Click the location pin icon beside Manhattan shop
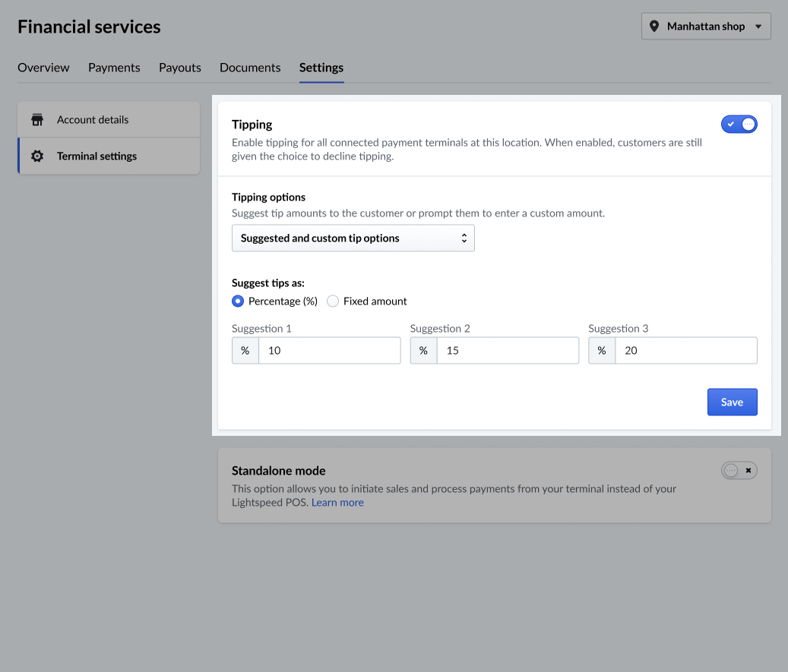The height and width of the screenshot is (672, 788). coord(654,26)
